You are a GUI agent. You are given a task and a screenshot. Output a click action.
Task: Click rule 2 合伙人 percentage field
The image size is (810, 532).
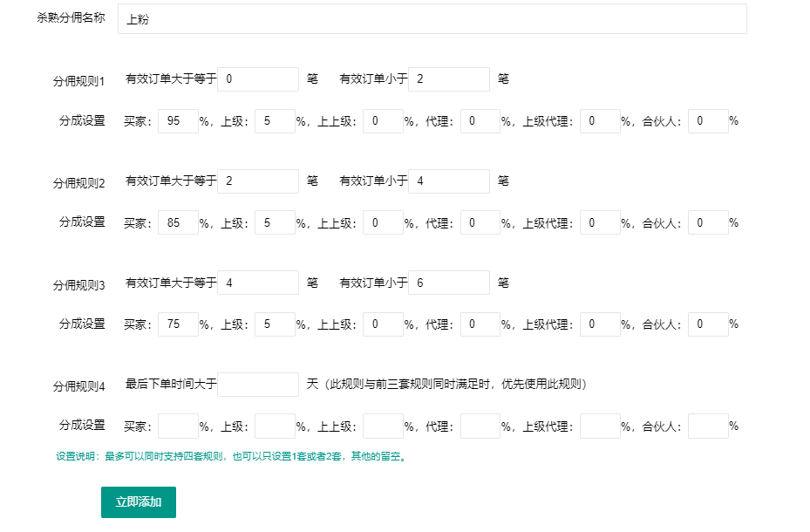(708, 222)
